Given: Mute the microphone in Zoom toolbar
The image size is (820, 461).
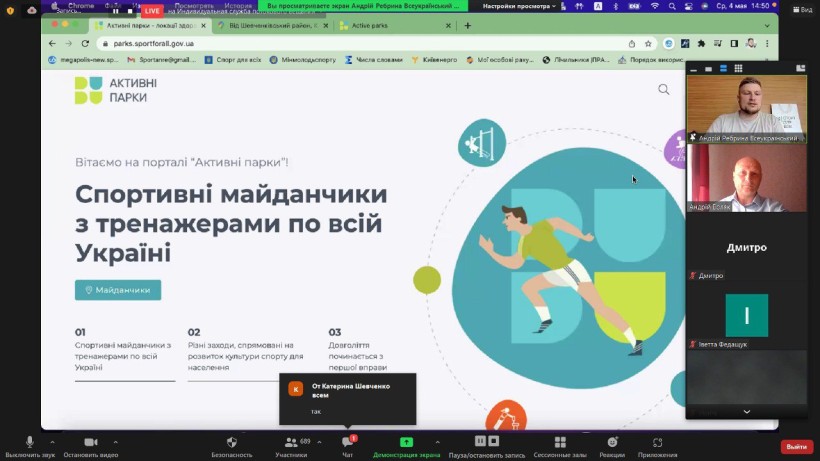Looking at the screenshot, I should (30, 442).
